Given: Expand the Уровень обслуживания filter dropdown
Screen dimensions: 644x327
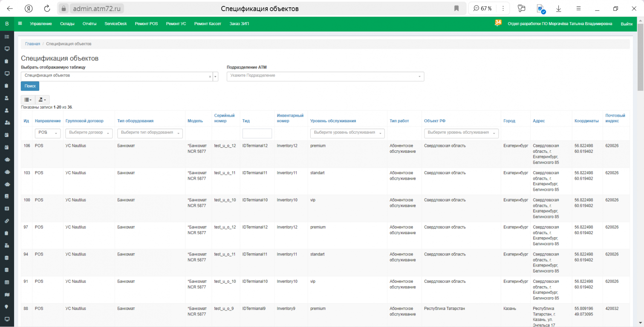Looking at the screenshot, I should pos(347,133).
